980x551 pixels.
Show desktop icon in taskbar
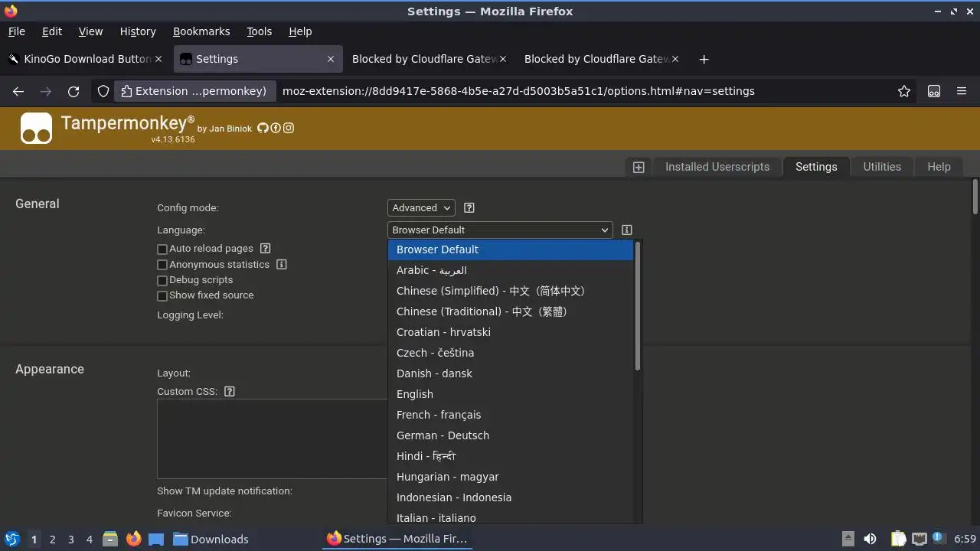coord(156,539)
